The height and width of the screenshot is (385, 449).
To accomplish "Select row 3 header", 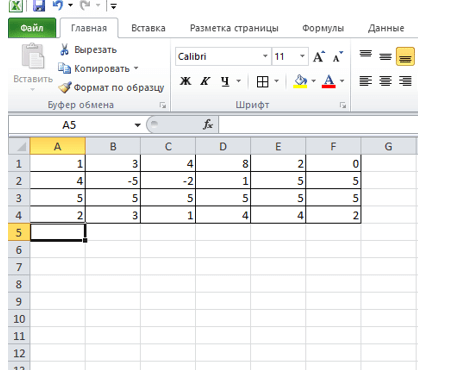I will [x=19, y=198].
